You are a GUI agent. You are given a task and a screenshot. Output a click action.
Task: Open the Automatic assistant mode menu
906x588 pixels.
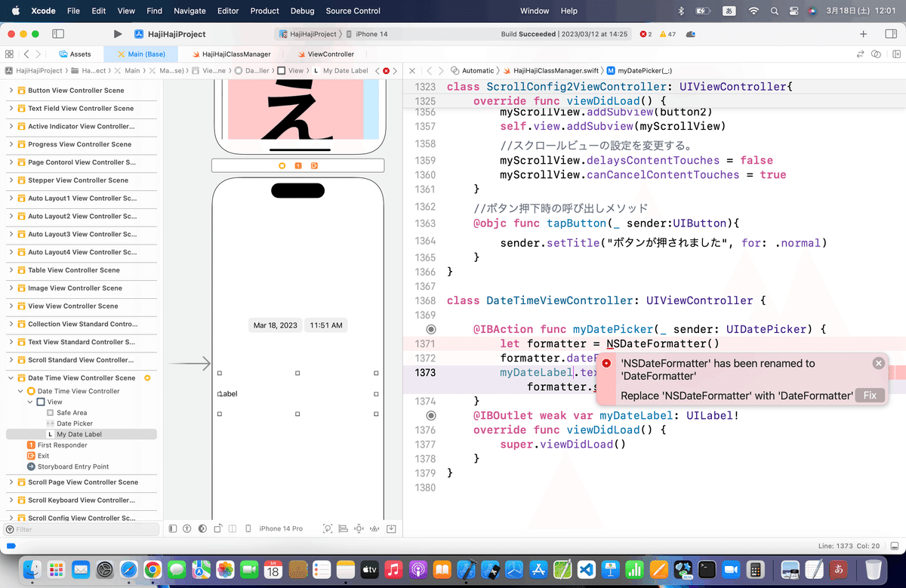[473, 70]
